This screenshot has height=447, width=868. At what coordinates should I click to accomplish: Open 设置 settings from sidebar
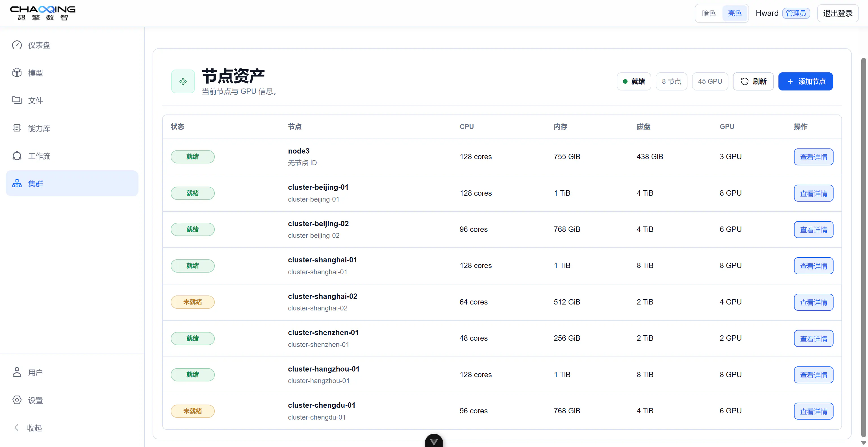click(x=72, y=400)
